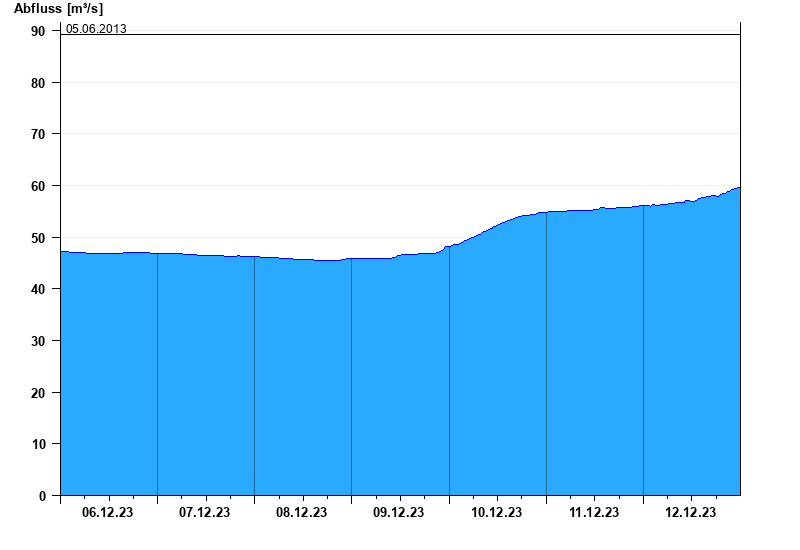
Task: Click the 60 y-axis tick label
Action: point(39,186)
